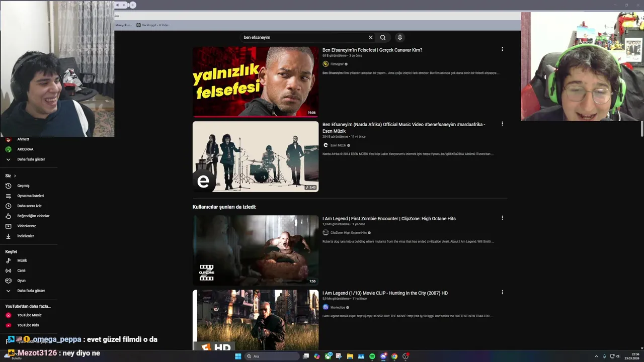Open YouTube Music from the sidebar
644x362 pixels.
pyautogui.click(x=29, y=315)
